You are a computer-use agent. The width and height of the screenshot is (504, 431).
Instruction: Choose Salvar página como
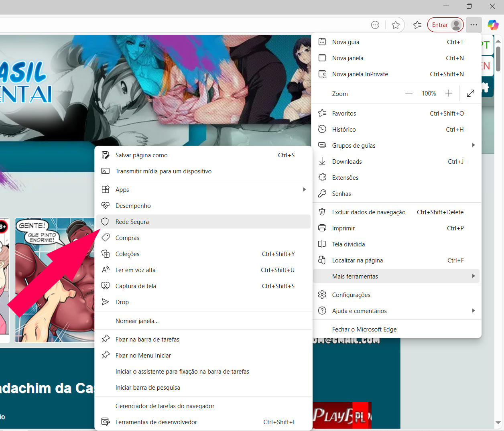click(203, 155)
